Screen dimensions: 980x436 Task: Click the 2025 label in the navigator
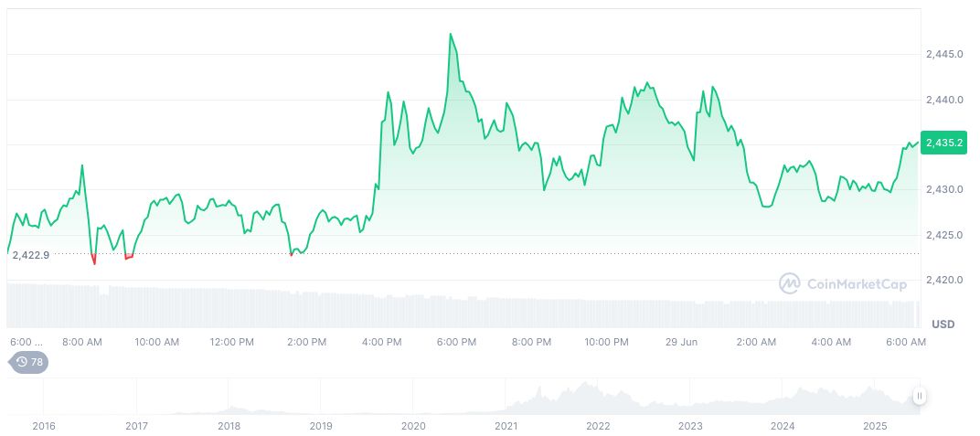pos(876,426)
